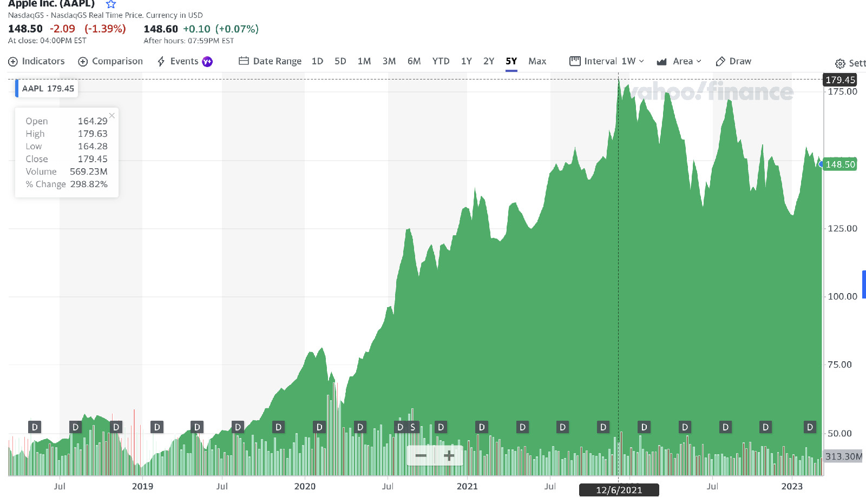Viewport: 866px width, 504px height.
Task: Select the 2Y time range
Action: (x=489, y=62)
